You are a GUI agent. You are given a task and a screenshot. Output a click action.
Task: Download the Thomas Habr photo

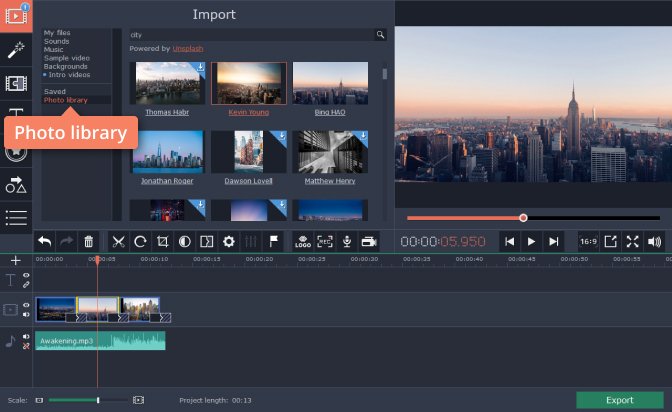click(x=200, y=67)
